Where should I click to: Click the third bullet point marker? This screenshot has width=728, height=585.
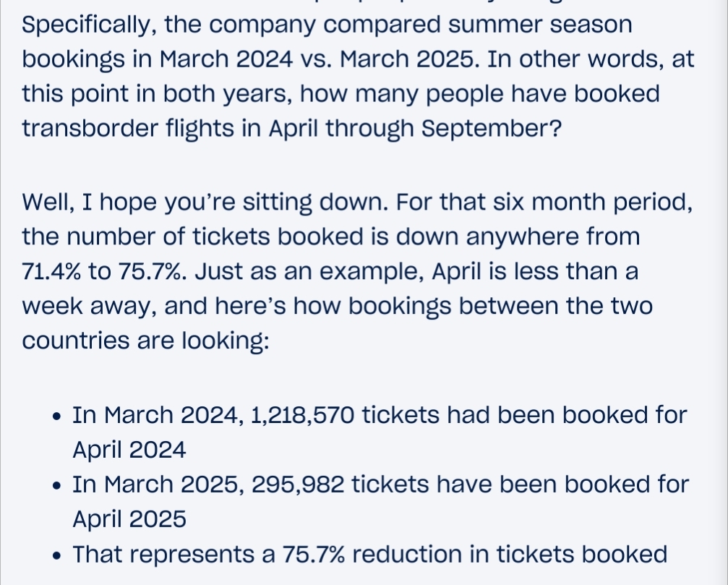[58, 555]
